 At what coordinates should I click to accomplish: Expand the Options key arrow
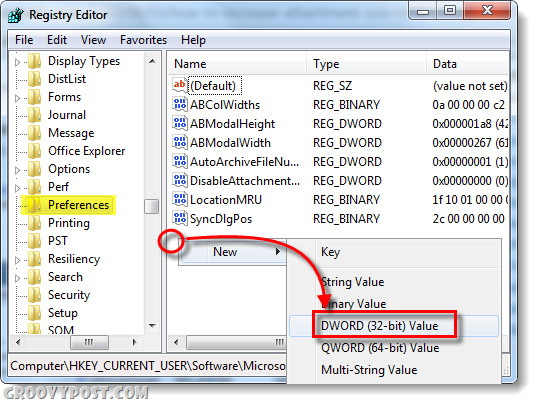[x=17, y=170]
